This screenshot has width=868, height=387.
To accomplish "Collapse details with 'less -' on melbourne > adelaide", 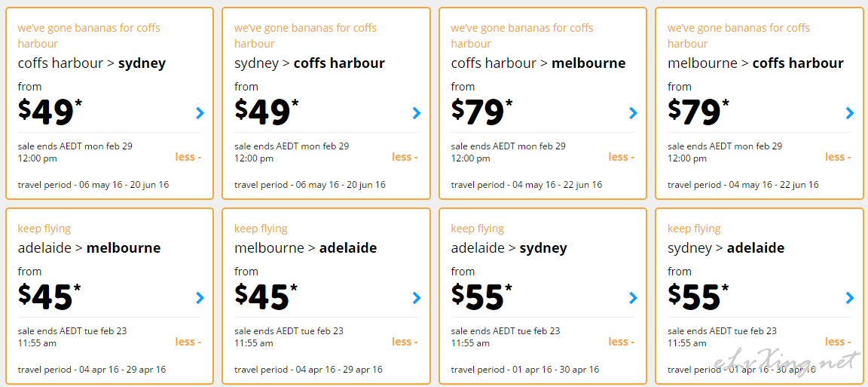I will (x=405, y=342).
